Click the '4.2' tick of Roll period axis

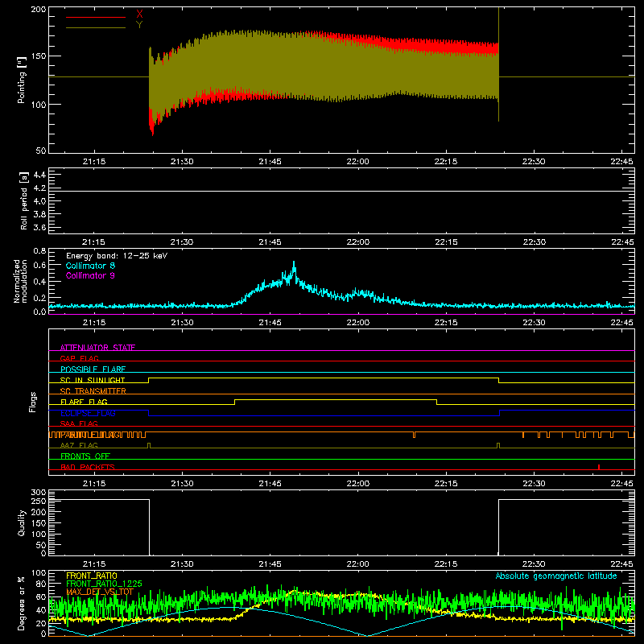pos(39,188)
